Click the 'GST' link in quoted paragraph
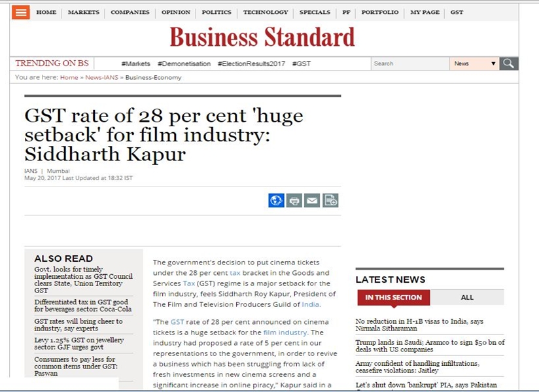This screenshot has width=539, height=392. click(x=177, y=322)
